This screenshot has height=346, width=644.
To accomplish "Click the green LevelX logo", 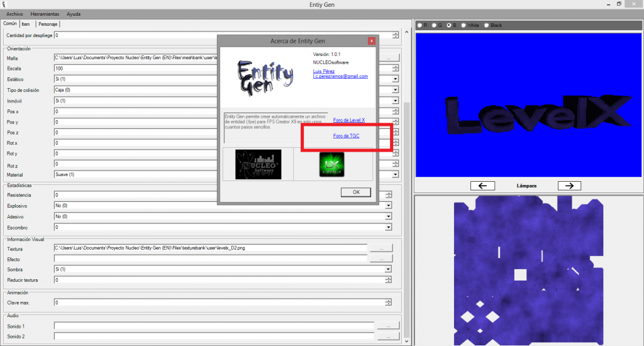I will 331,164.
